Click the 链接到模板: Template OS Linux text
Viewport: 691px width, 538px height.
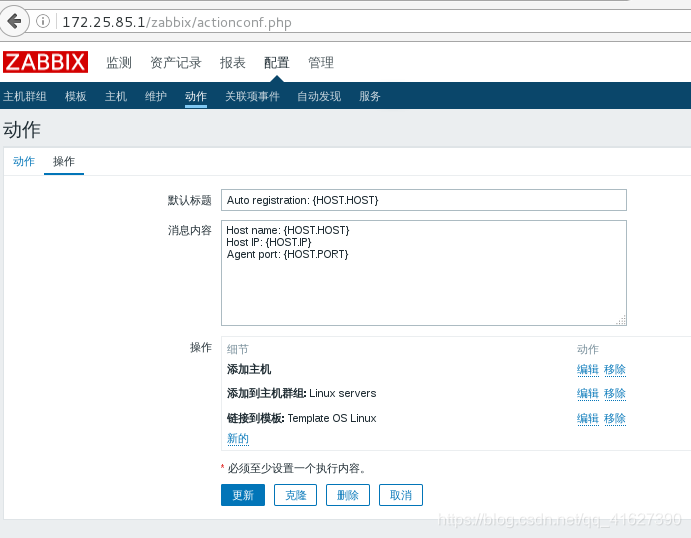(x=301, y=418)
